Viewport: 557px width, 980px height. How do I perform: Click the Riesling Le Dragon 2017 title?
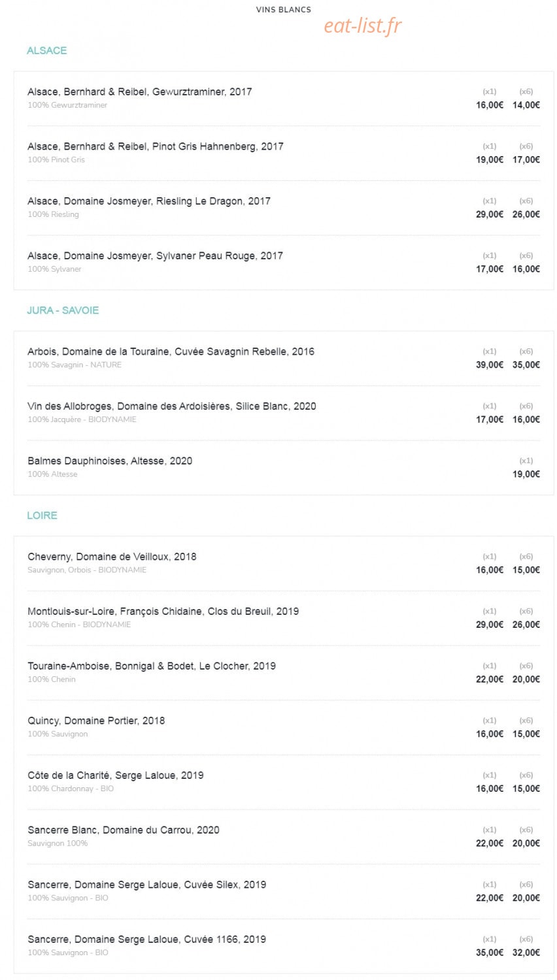[x=149, y=201]
